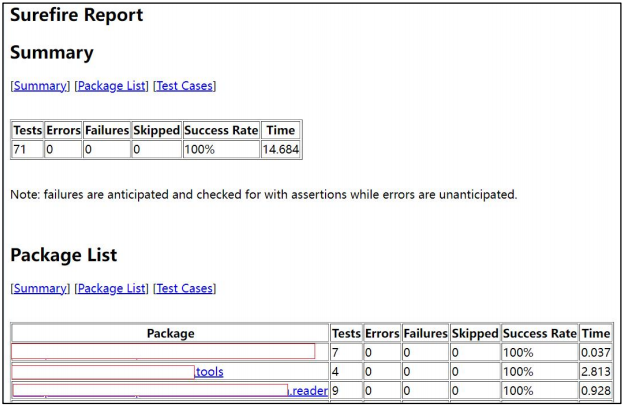Open the tools package link
This screenshot has height=408, width=625.
click(210, 372)
